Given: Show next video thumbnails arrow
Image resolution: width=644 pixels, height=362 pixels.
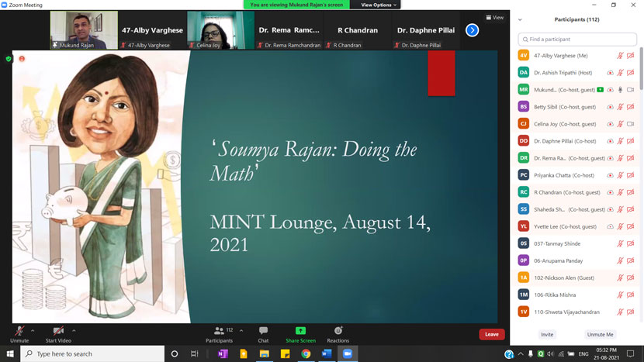Looking at the screenshot, I should tap(472, 30).
